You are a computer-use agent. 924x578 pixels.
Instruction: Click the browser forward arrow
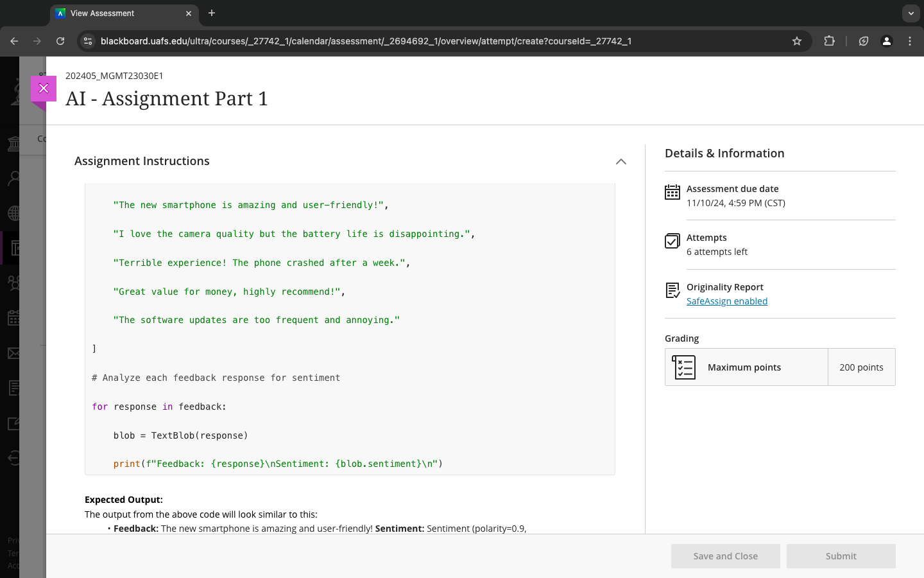coord(37,41)
